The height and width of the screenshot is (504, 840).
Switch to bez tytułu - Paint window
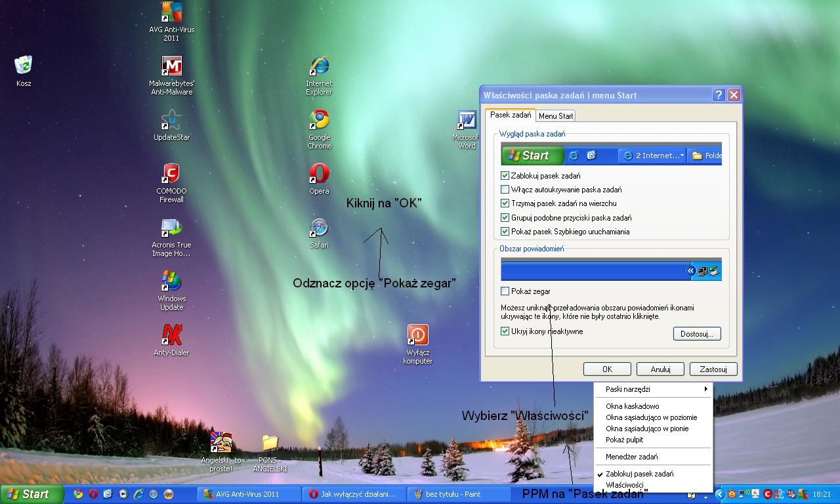[x=459, y=494]
